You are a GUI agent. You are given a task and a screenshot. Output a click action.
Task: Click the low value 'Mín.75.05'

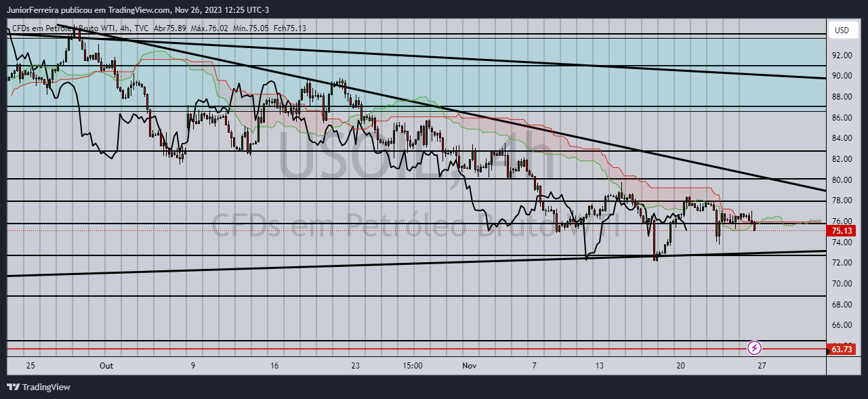coord(251,28)
